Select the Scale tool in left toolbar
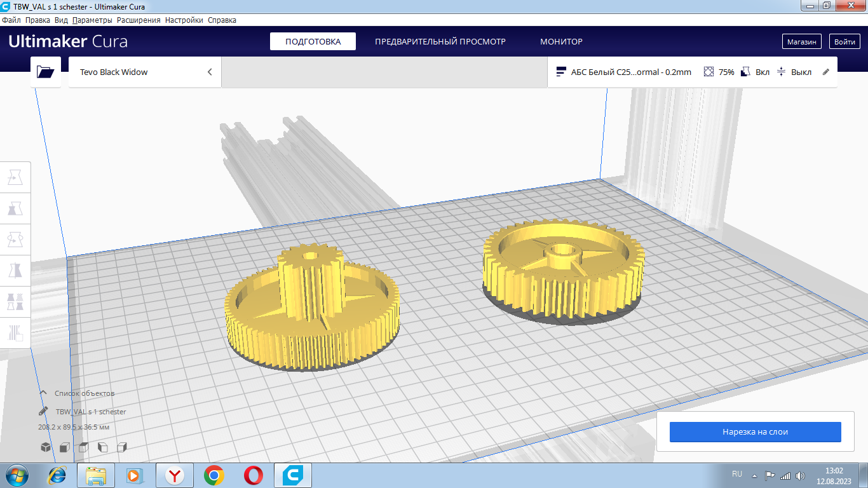The height and width of the screenshot is (488, 868). [15, 208]
